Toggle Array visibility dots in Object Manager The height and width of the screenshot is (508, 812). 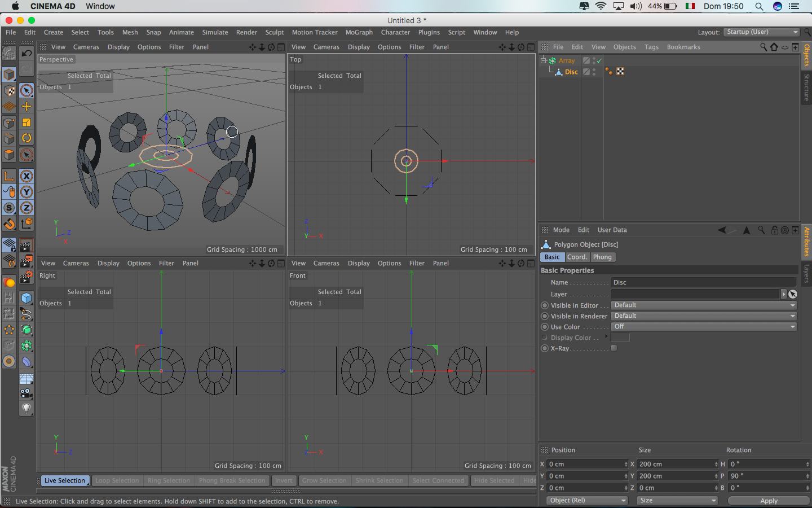[594, 60]
